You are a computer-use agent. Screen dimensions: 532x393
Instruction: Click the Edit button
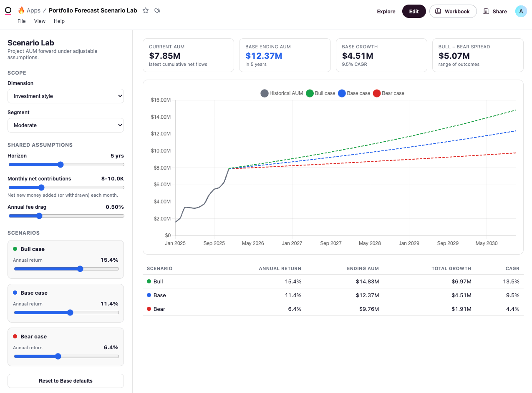point(414,12)
